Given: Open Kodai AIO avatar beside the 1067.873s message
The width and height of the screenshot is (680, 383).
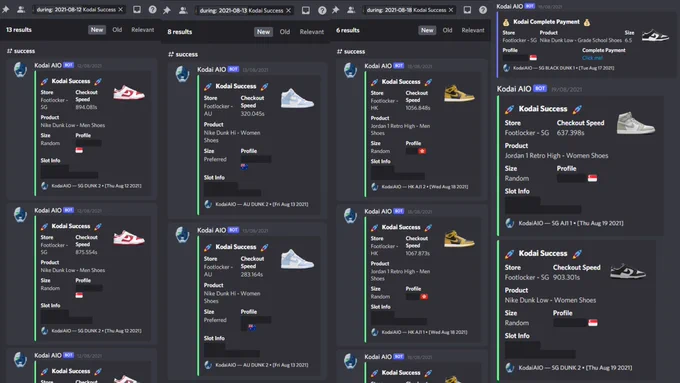Looking at the screenshot, I should (350, 215).
